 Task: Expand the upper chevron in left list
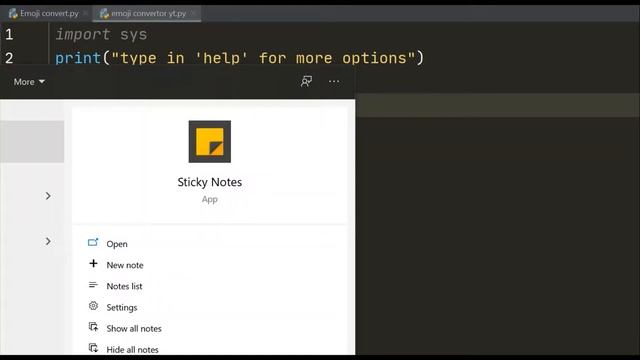(x=48, y=196)
